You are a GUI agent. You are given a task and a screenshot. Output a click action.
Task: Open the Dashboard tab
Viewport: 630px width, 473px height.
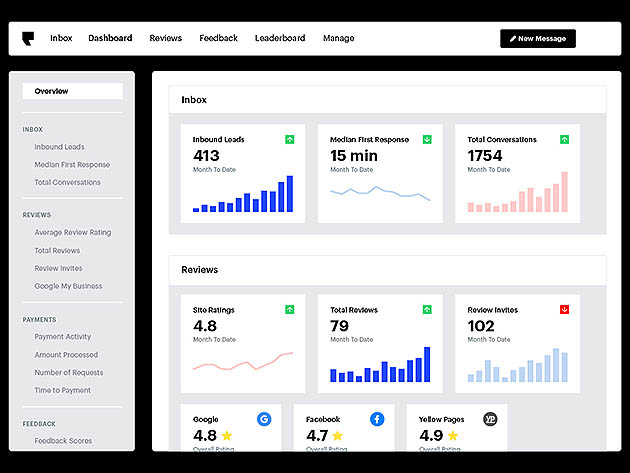pyautogui.click(x=110, y=38)
